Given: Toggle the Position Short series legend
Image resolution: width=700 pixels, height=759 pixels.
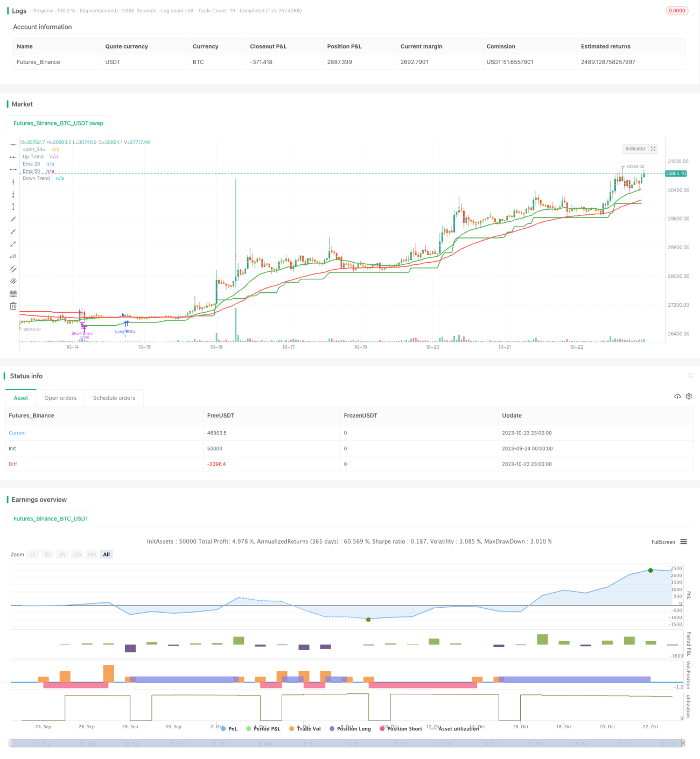Looking at the screenshot, I should click(x=401, y=729).
